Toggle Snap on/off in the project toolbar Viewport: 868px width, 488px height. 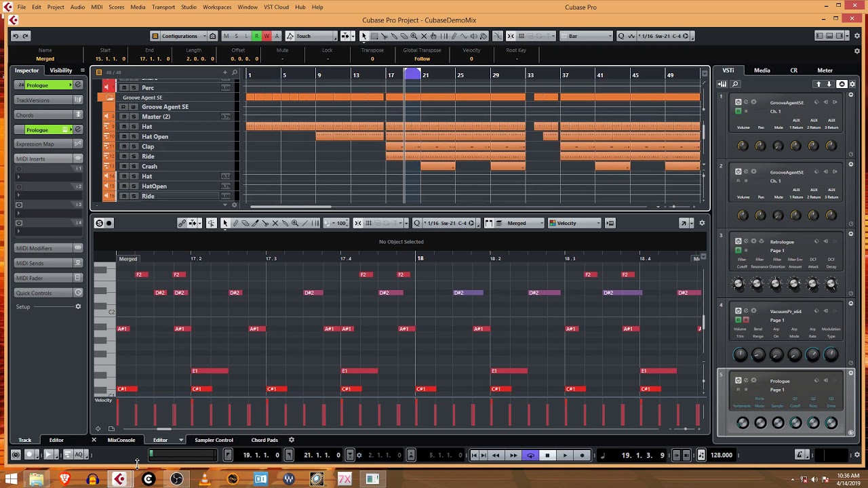coord(511,36)
